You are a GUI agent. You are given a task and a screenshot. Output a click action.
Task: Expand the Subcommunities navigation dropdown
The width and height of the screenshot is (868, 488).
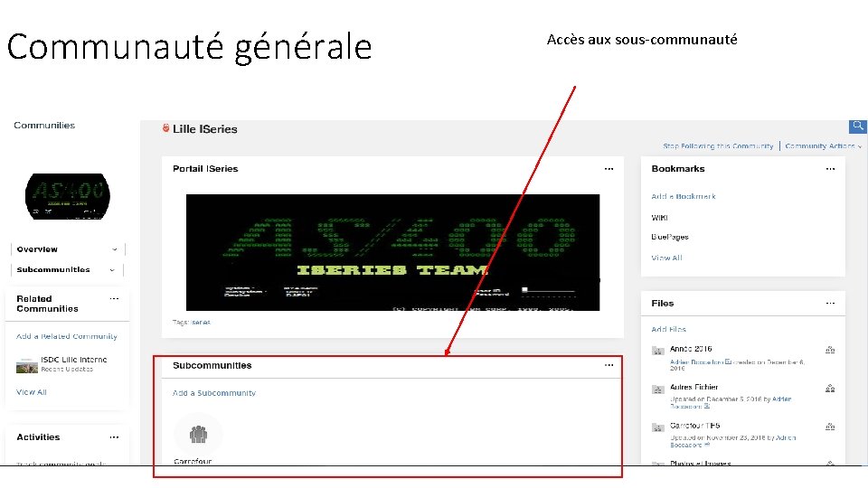click(x=112, y=270)
